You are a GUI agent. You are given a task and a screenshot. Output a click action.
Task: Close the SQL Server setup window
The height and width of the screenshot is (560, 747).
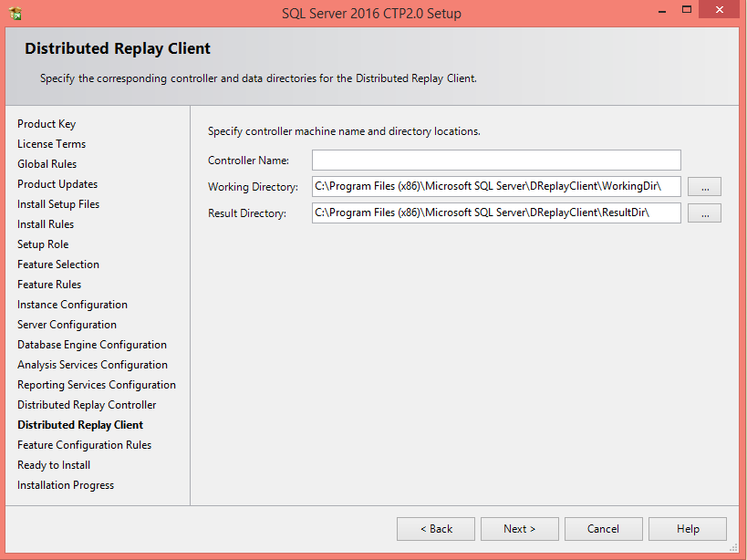(720, 9)
